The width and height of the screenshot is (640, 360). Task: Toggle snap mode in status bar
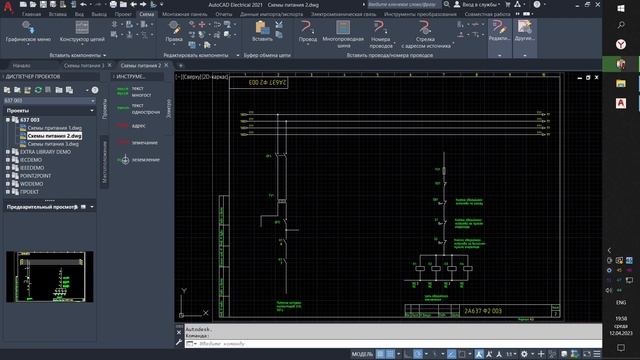click(390, 354)
